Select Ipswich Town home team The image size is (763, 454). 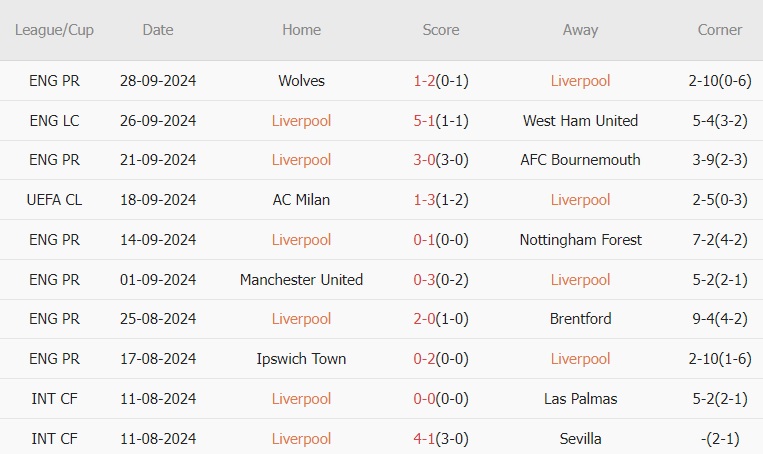(x=301, y=359)
